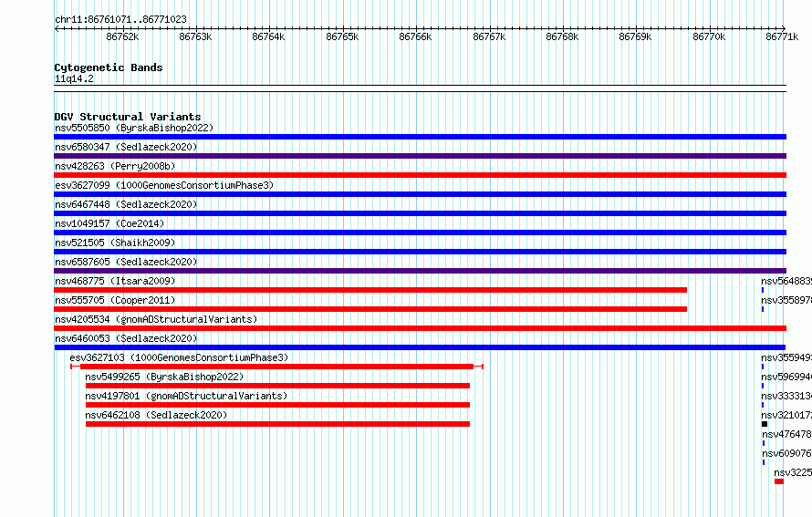Click the truncated nsv333313 variant label
The height and width of the screenshot is (517, 812).
point(786,396)
